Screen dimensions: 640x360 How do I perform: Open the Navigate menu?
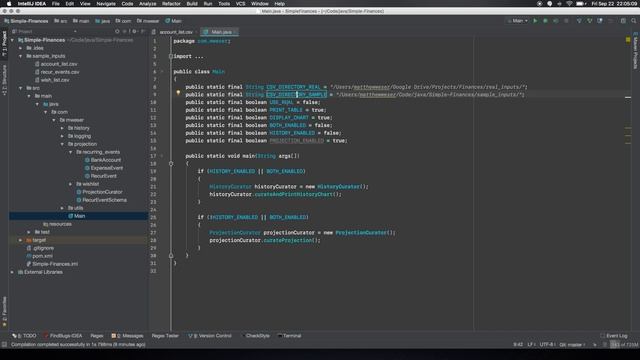click(106, 4)
